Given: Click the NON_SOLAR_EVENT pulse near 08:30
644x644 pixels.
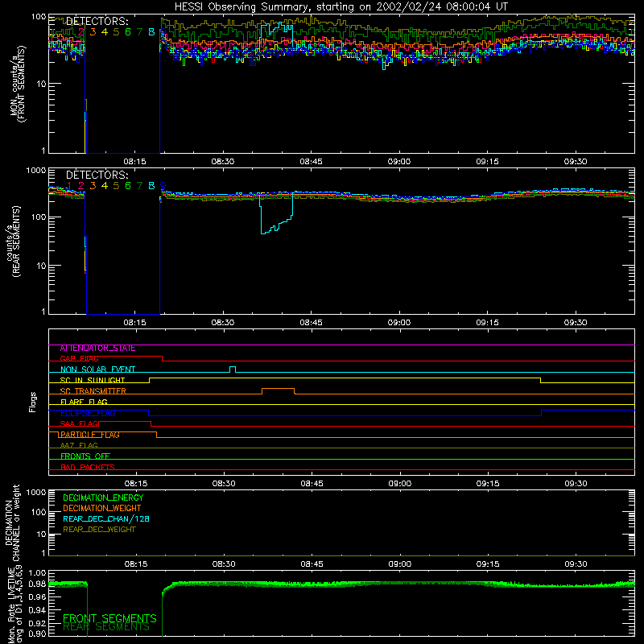Looking at the screenshot, I should [x=233, y=369].
